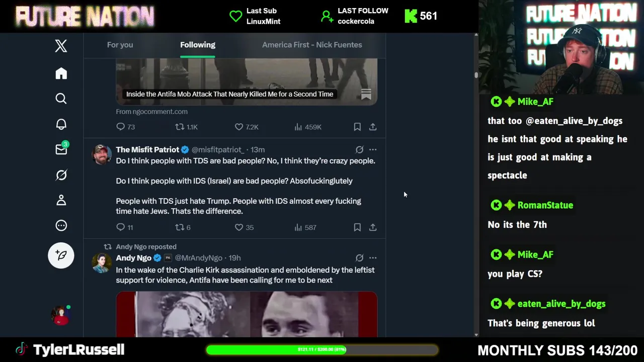Image resolution: width=644 pixels, height=362 pixels.
Task: Open more options on Misfit Patriot's post
Action: pyautogui.click(x=373, y=149)
